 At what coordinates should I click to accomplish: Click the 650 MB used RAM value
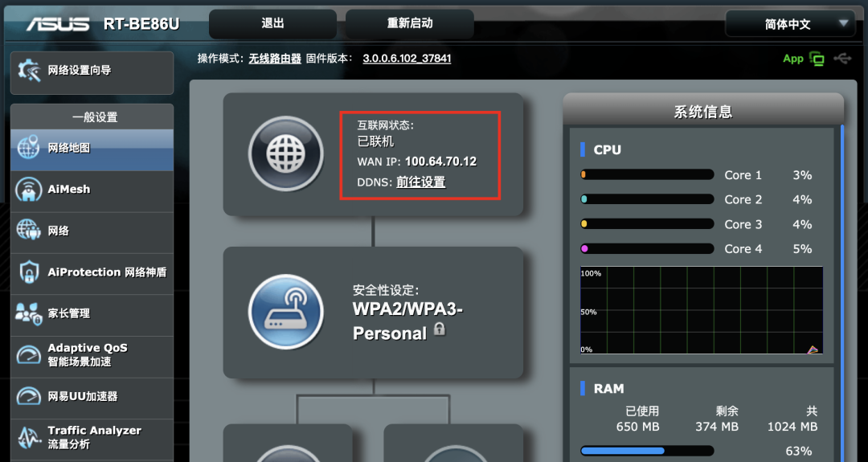point(637,427)
